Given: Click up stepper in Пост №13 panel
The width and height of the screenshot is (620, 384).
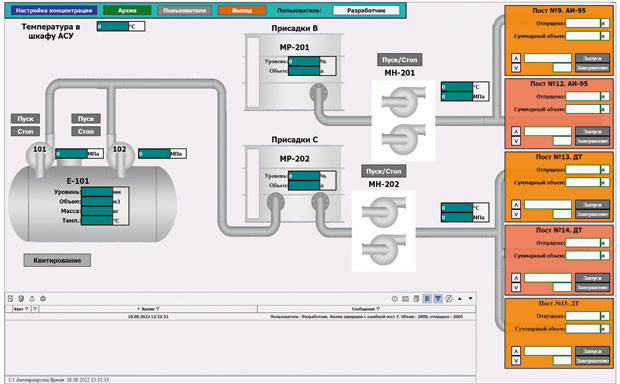Looking at the screenshot, I should coord(516,204).
